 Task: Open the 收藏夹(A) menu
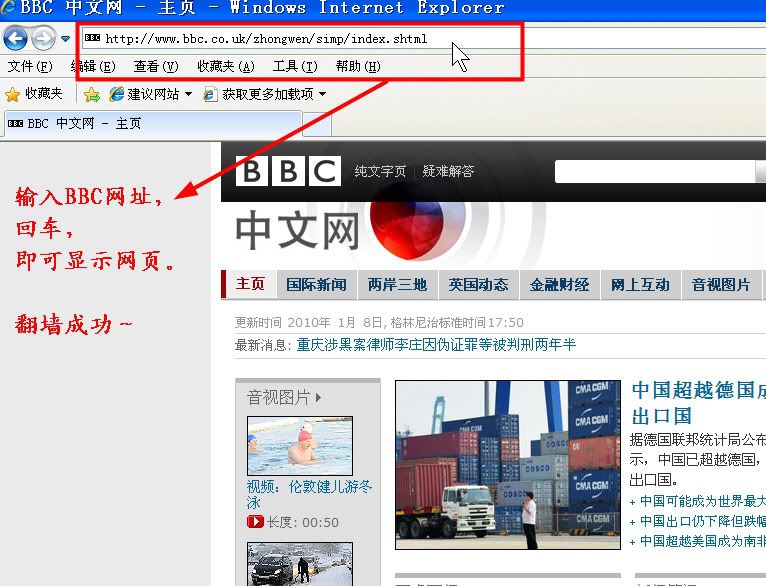tap(226, 66)
